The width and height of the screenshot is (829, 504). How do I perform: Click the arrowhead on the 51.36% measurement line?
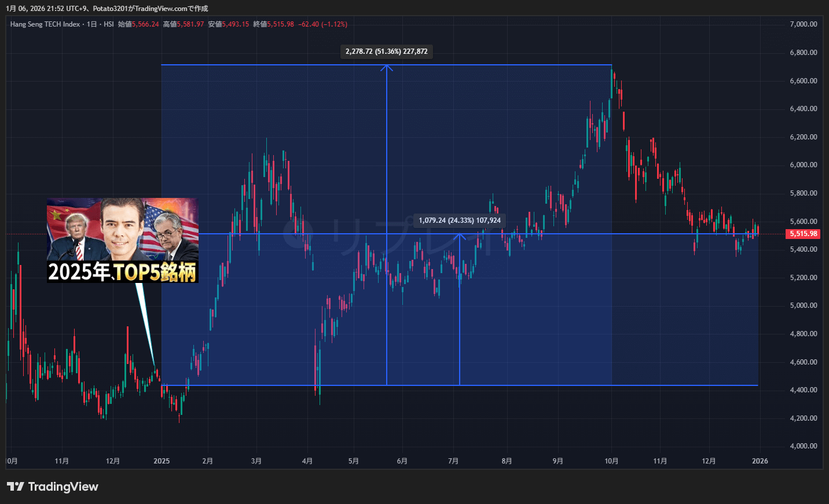(x=387, y=68)
